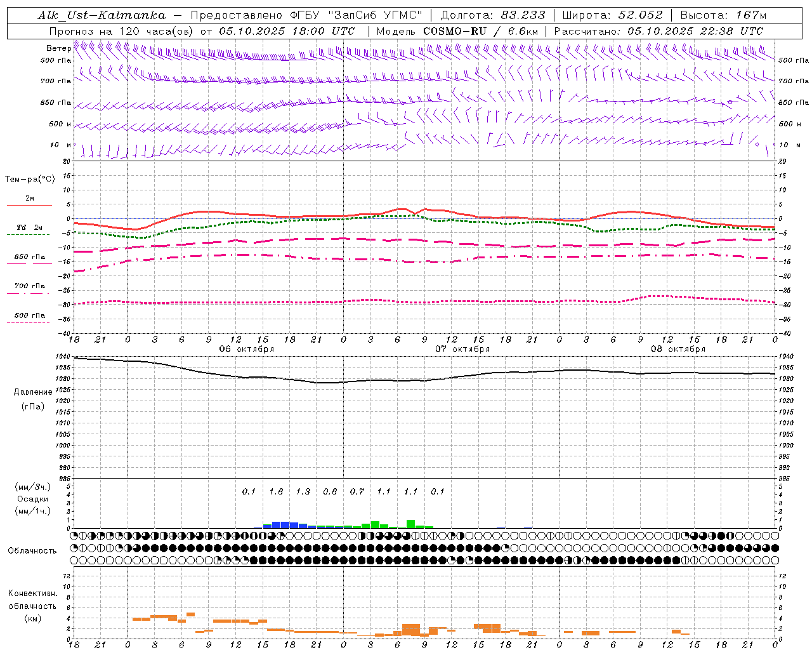The width and height of the screenshot is (812, 650).
Task: Click the Облачность cloud cover row label
Action: 32,551
